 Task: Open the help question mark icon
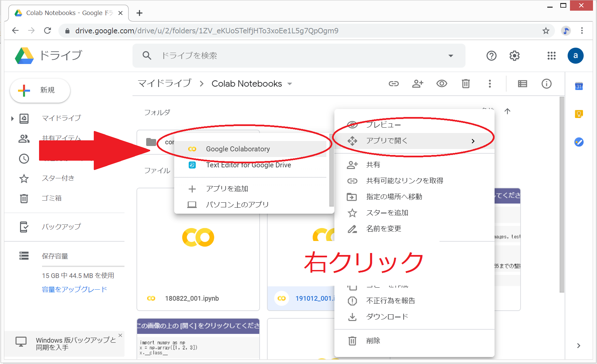491,56
